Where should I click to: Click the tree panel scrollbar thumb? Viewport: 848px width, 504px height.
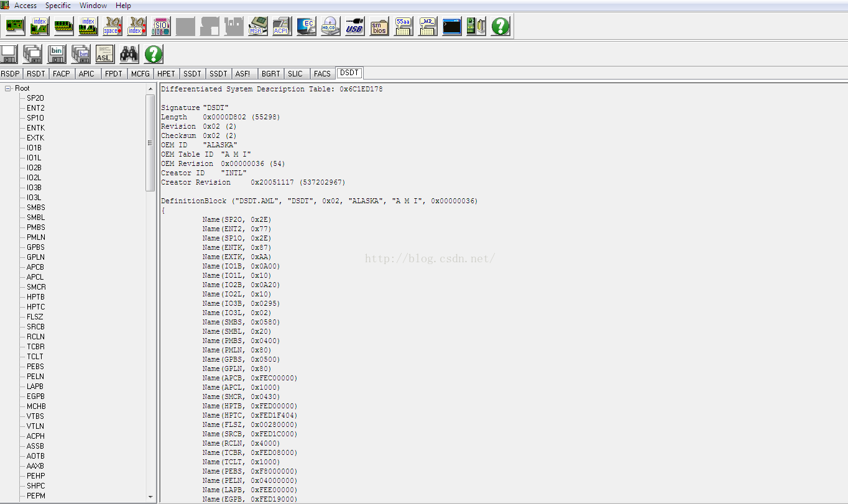[x=150, y=143]
